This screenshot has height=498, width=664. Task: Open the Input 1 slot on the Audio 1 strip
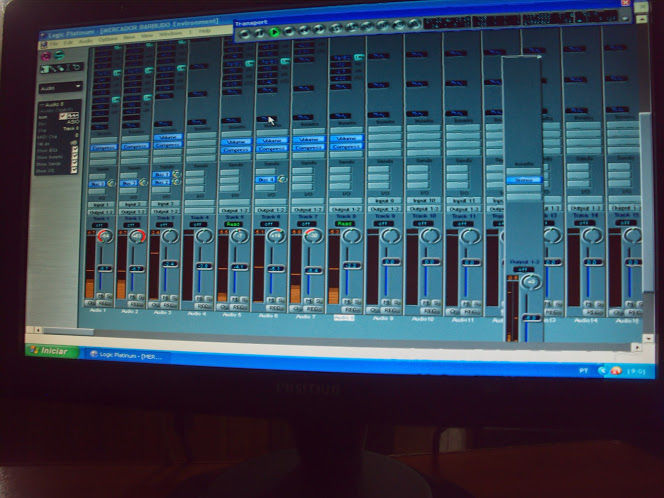100,205
